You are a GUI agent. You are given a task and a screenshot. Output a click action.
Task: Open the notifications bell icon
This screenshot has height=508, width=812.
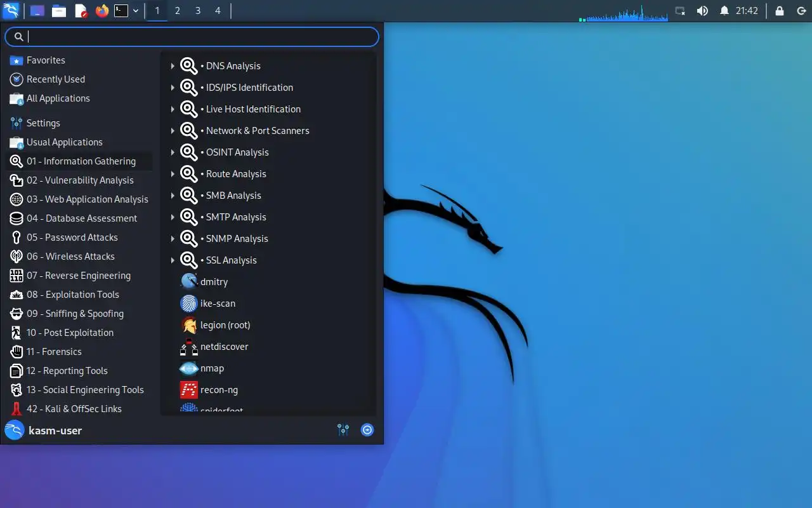(x=724, y=11)
